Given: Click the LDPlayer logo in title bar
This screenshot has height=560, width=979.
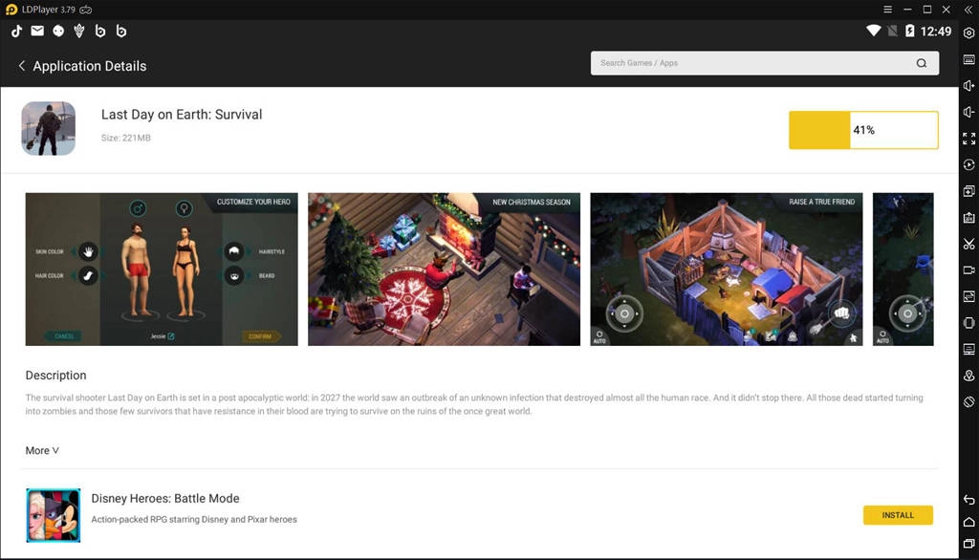Looking at the screenshot, I should tap(11, 10).
